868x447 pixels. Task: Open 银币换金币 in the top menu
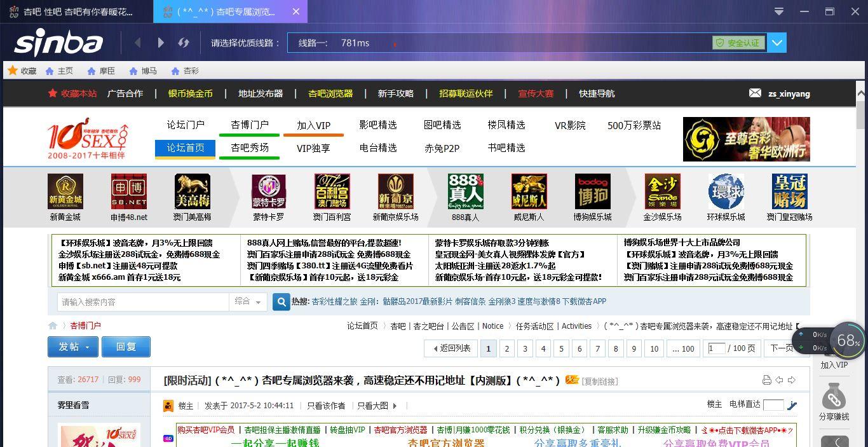point(190,93)
